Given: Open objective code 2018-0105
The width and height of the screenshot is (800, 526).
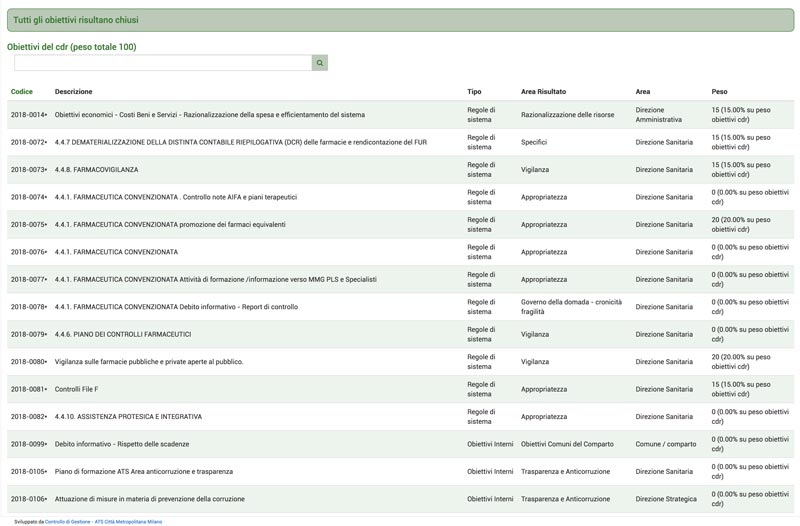Looking at the screenshot, I should [x=29, y=471].
